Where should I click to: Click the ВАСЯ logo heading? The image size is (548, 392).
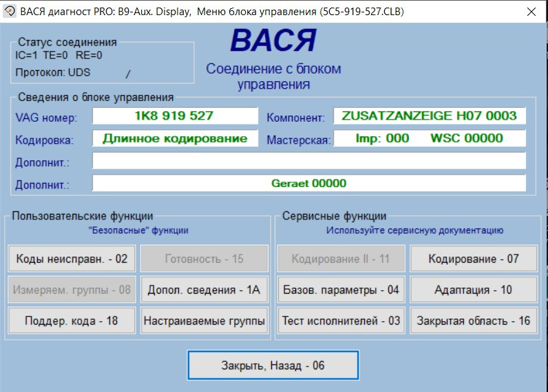273,41
